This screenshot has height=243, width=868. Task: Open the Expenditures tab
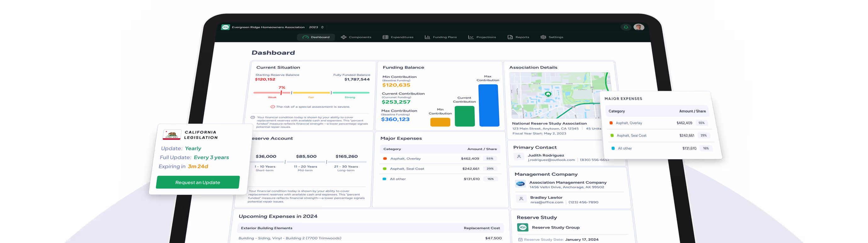(398, 37)
